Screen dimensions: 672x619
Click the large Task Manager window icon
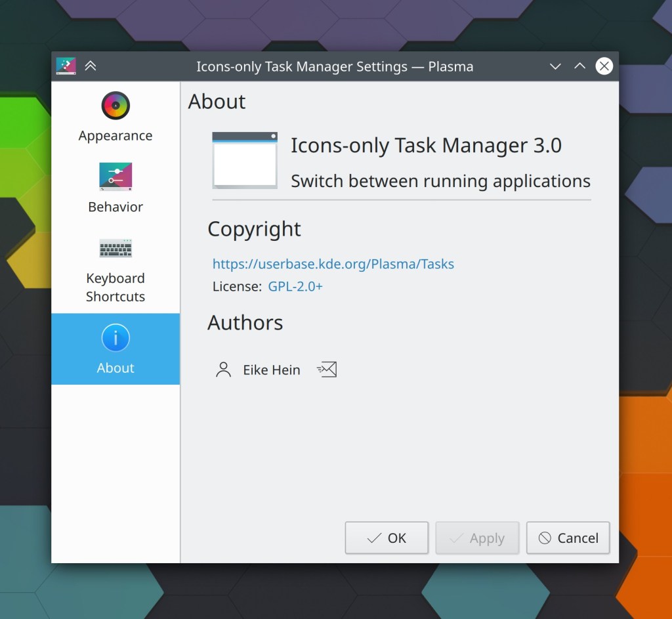[x=245, y=160]
